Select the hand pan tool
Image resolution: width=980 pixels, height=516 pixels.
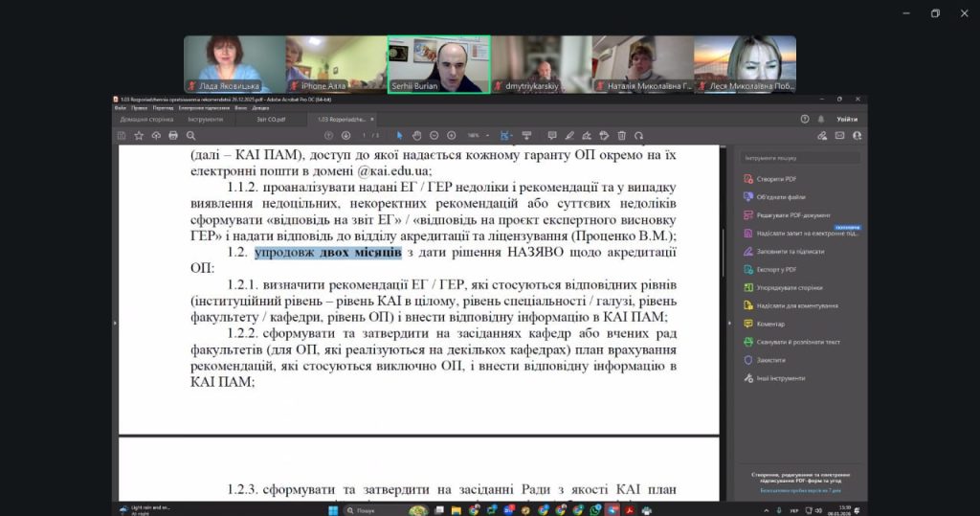coord(417,136)
